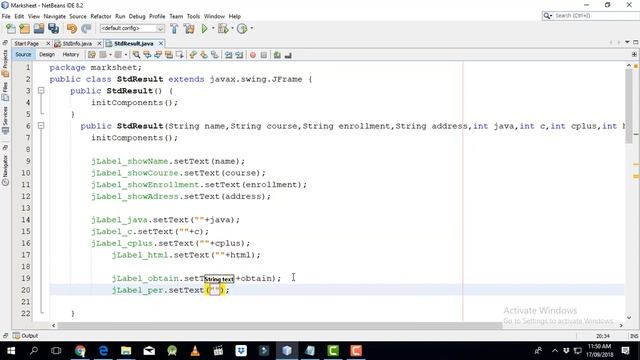This screenshot has width=640, height=360.
Task: Open the configuration combo box showing default config
Action: point(132,28)
